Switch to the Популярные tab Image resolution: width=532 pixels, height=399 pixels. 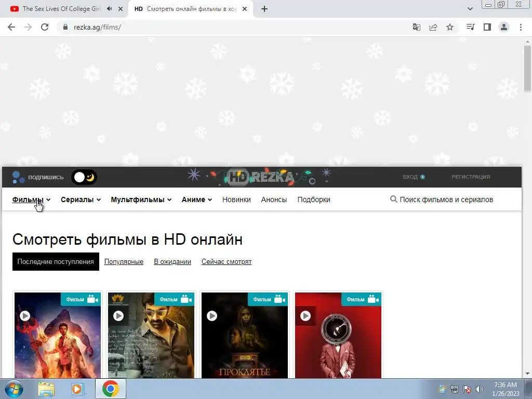(x=124, y=262)
